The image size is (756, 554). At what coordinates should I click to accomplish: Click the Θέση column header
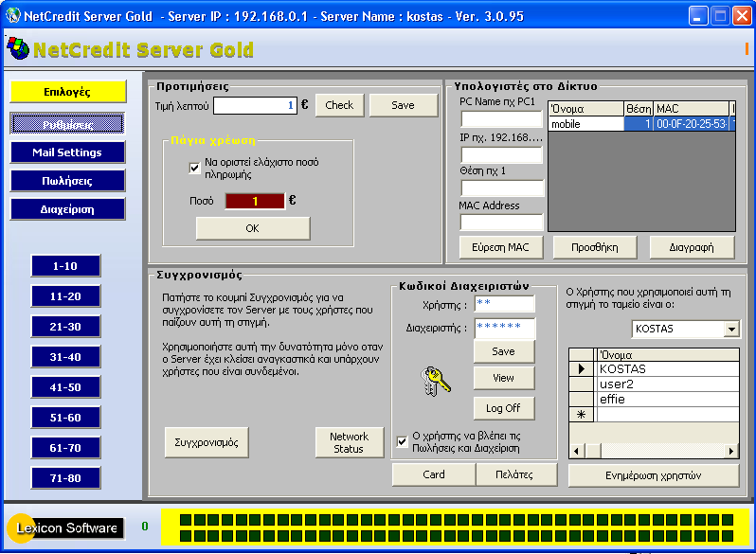tap(639, 109)
